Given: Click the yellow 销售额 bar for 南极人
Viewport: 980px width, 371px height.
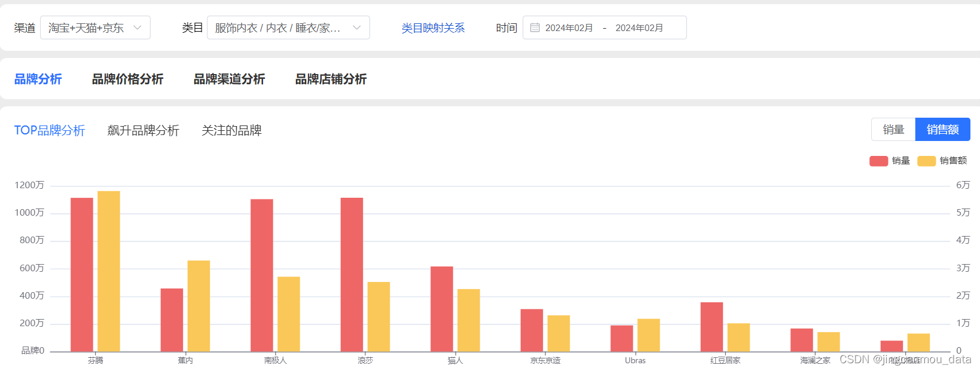Looking at the screenshot, I should [289, 314].
